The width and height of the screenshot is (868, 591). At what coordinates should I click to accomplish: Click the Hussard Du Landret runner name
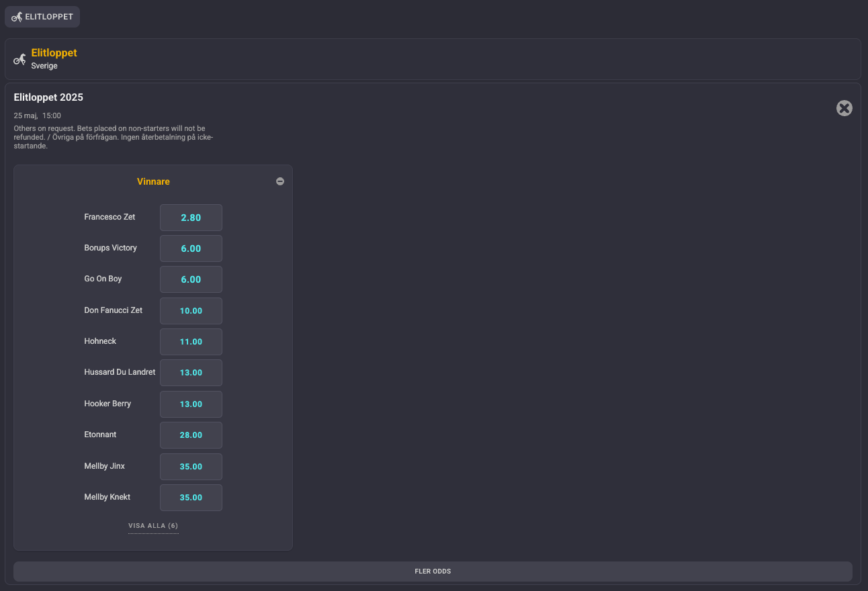[x=120, y=372]
